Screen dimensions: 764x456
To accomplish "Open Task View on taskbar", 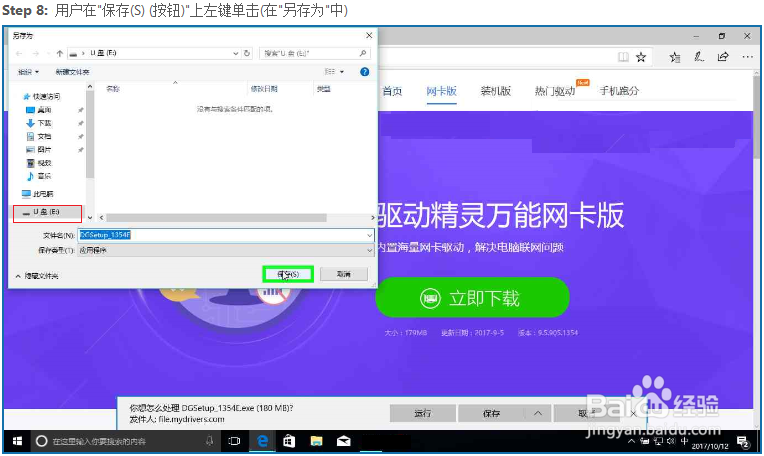I will [234, 441].
